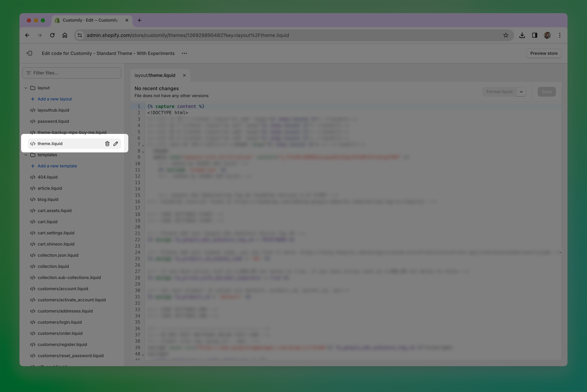
Task: Collapse the templates folder
Action: tap(26, 155)
